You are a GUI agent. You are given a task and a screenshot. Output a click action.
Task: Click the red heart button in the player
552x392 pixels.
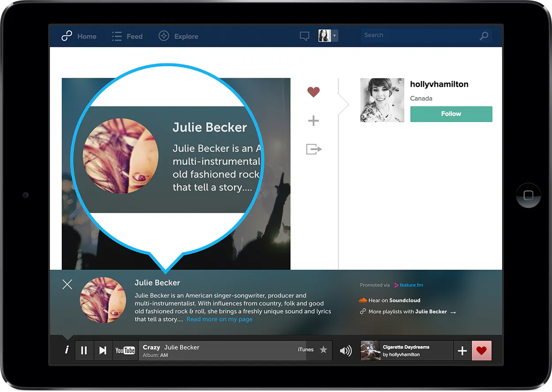[482, 351]
